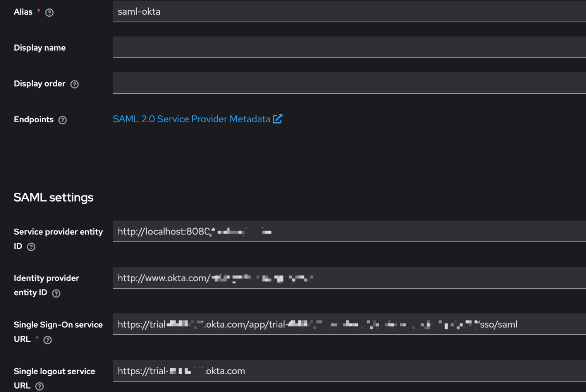
Task: Click the Endpoints label text
Action: (34, 119)
